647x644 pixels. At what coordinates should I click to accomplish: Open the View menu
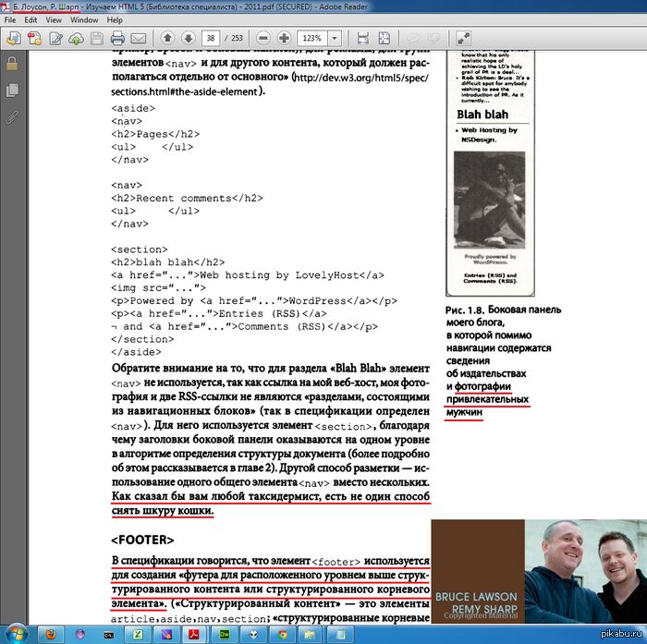[55, 18]
